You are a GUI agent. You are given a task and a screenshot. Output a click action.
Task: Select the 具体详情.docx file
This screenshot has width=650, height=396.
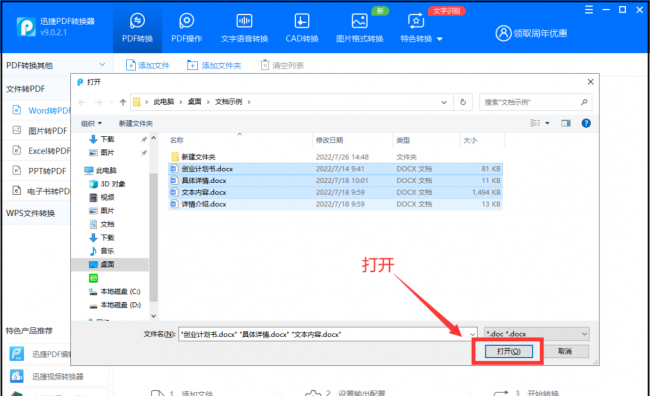(335, 180)
